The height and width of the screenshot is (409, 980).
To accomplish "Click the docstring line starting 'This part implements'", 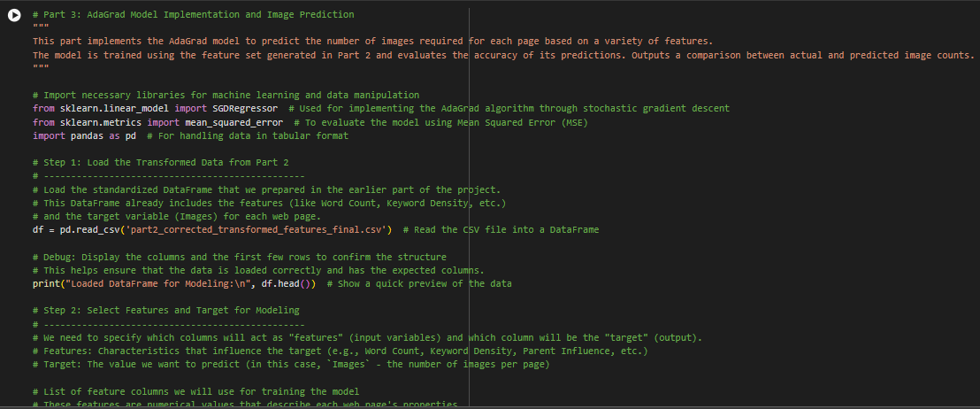I will point(372,42).
